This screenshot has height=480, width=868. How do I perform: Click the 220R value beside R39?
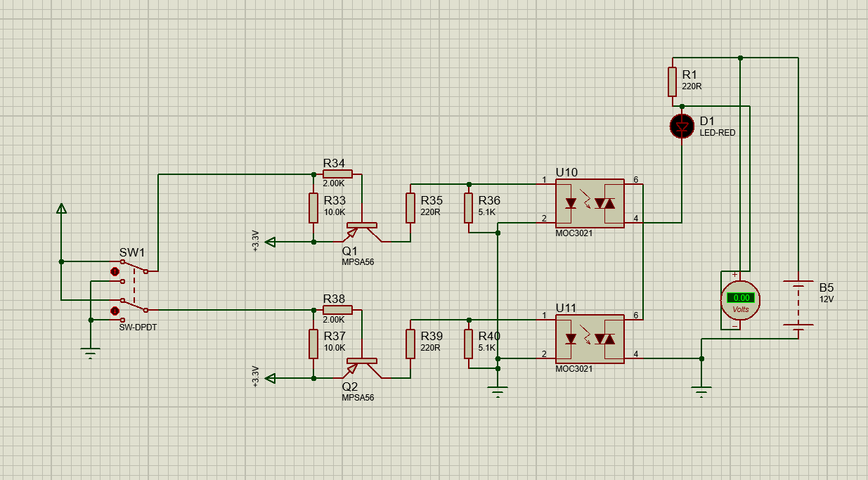(x=430, y=347)
